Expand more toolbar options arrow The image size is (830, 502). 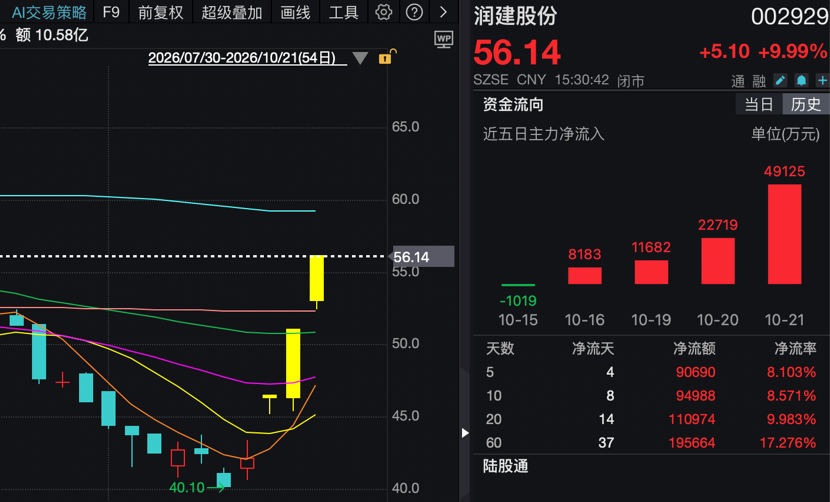[444, 12]
